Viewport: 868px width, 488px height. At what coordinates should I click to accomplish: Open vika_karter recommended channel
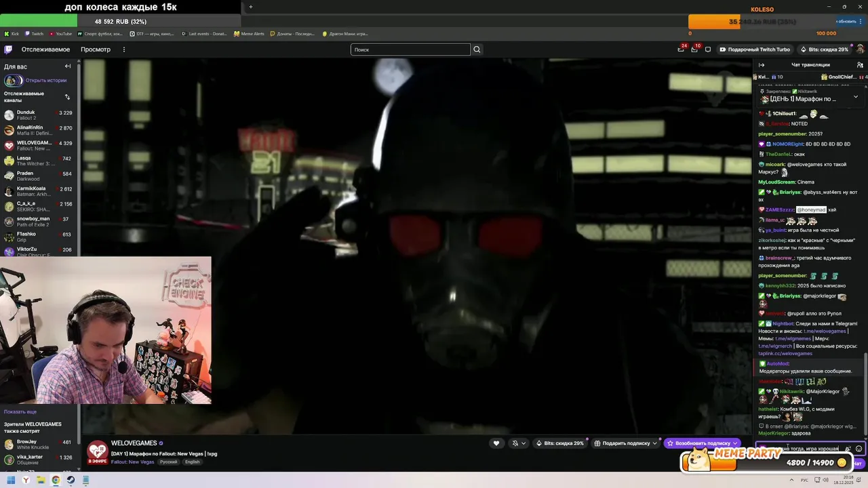click(40, 460)
